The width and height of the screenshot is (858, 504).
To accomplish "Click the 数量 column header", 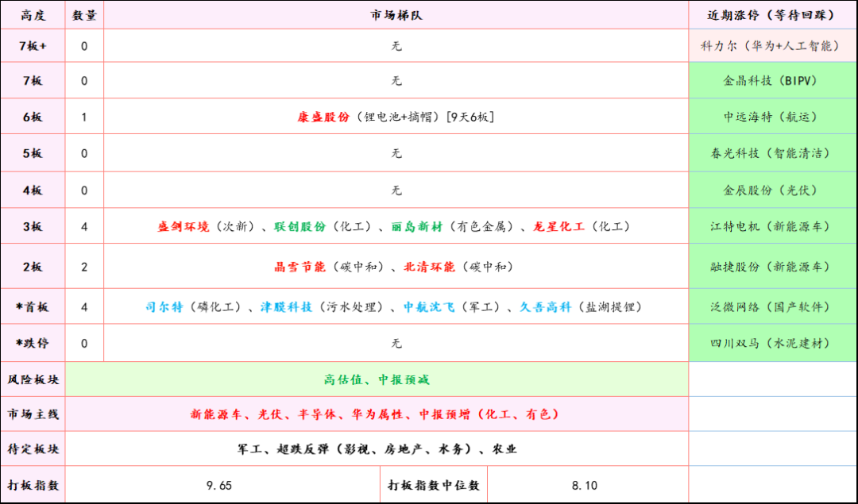I will 84,15.
